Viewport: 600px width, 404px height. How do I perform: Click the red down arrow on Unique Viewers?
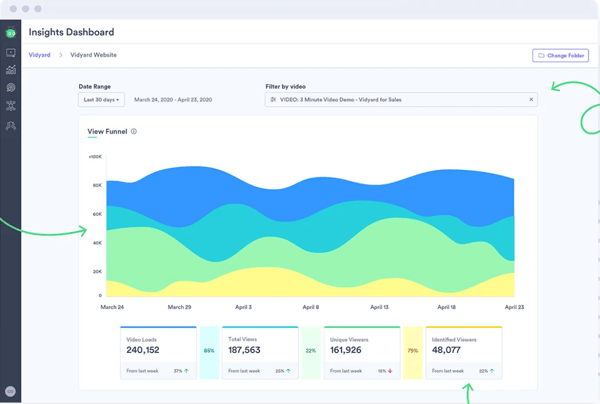pyautogui.click(x=390, y=371)
